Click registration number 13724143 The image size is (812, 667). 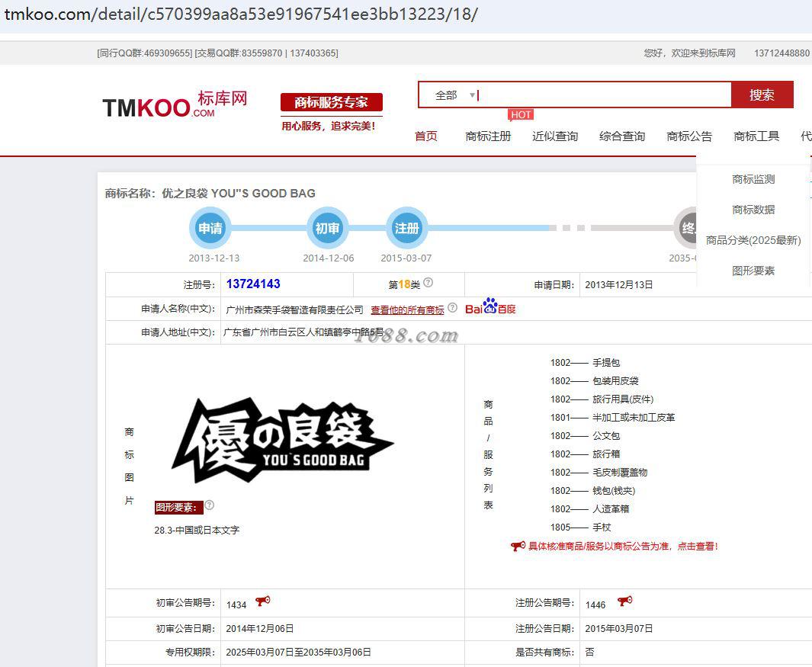(x=253, y=284)
